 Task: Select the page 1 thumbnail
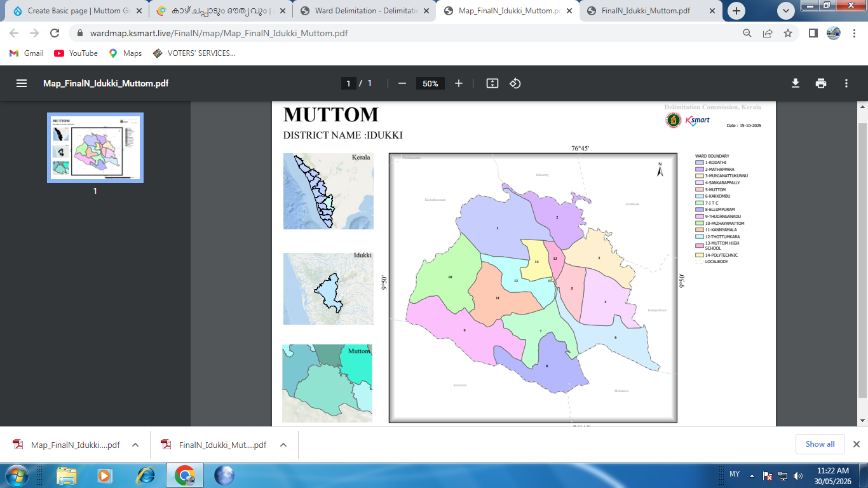[x=95, y=147]
